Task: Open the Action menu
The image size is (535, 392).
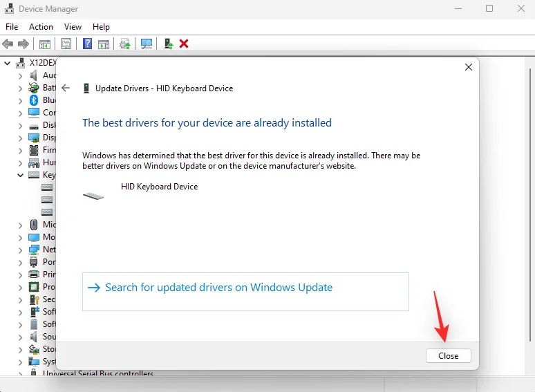Action: click(x=41, y=27)
